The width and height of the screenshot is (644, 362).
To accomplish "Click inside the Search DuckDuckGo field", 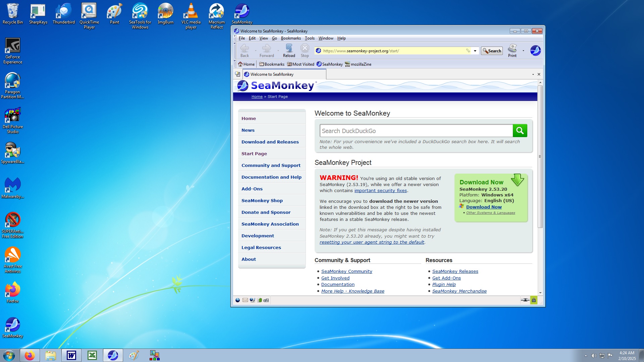I will pyautogui.click(x=416, y=131).
